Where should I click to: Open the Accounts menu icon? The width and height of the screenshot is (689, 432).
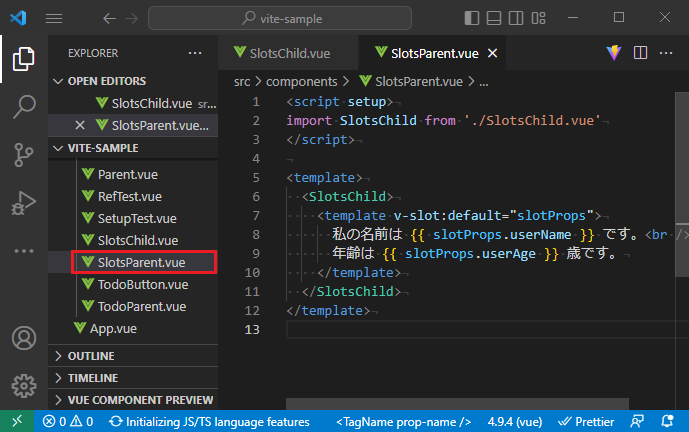(x=24, y=338)
